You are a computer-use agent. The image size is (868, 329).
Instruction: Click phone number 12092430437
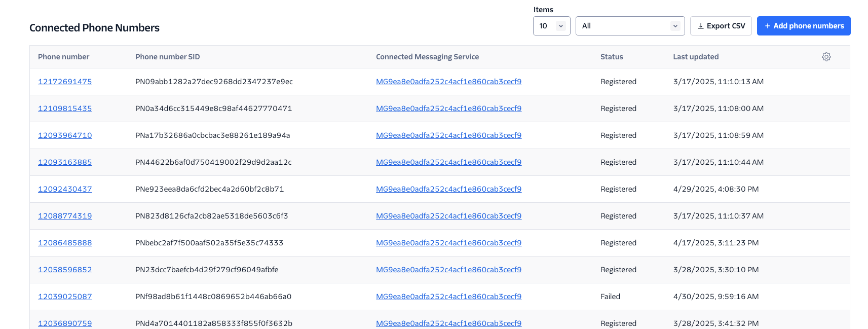65,189
